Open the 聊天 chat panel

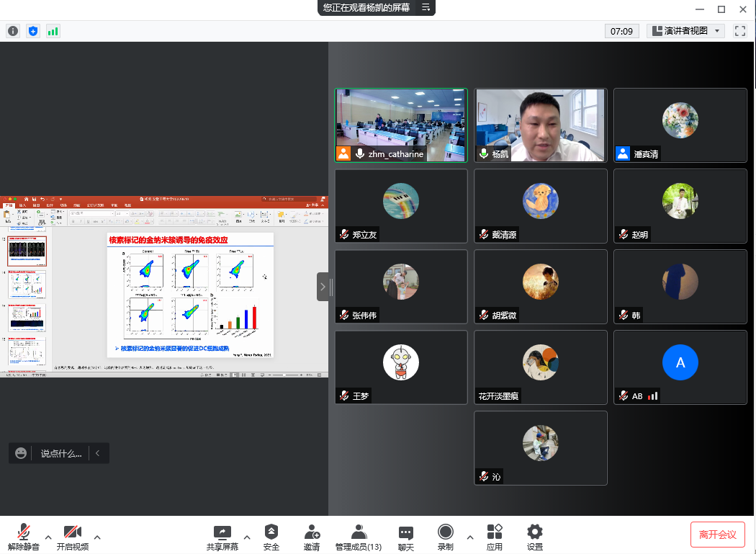406,537
